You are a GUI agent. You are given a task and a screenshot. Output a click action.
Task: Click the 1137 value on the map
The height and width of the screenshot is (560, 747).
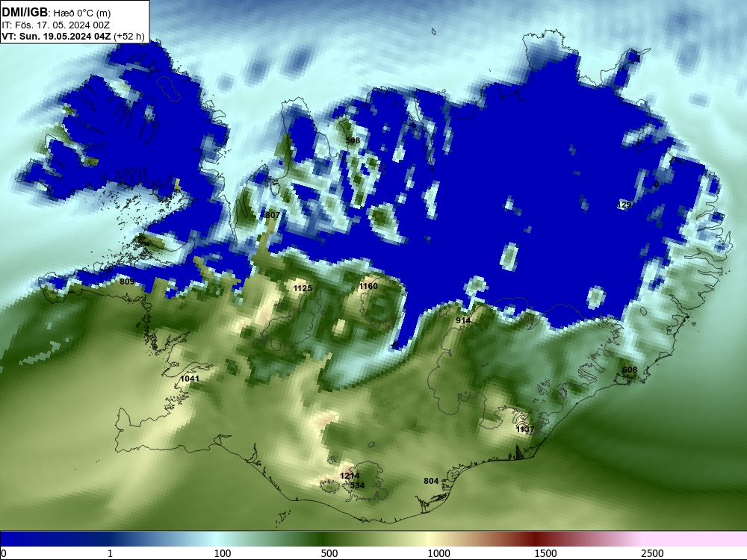click(x=525, y=429)
